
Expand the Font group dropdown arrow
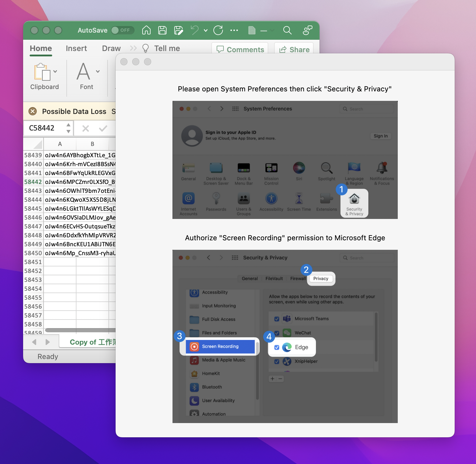coord(98,71)
